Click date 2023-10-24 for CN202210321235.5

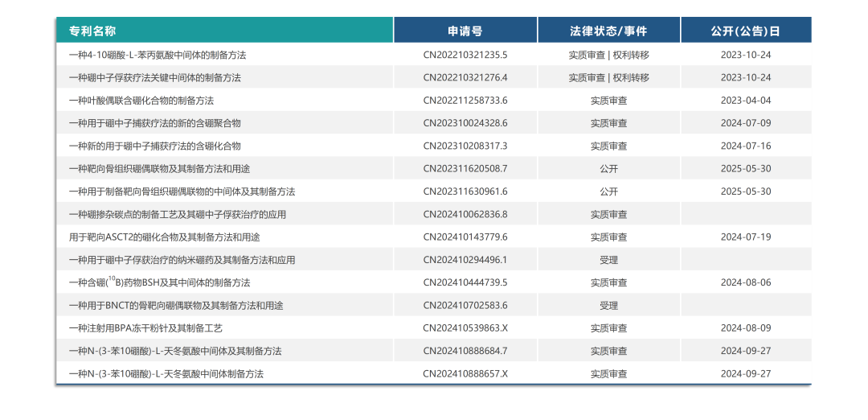click(x=746, y=55)
